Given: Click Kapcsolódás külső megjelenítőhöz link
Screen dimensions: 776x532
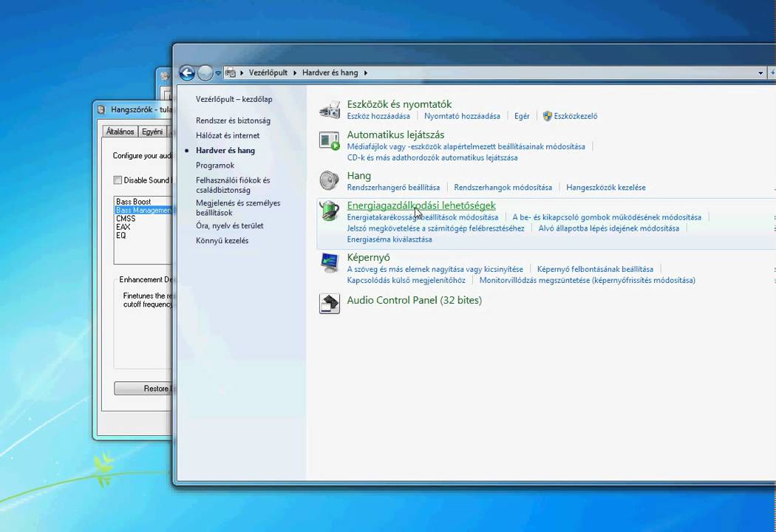Looking at the screenshot, I should click(x=406, y=281).
